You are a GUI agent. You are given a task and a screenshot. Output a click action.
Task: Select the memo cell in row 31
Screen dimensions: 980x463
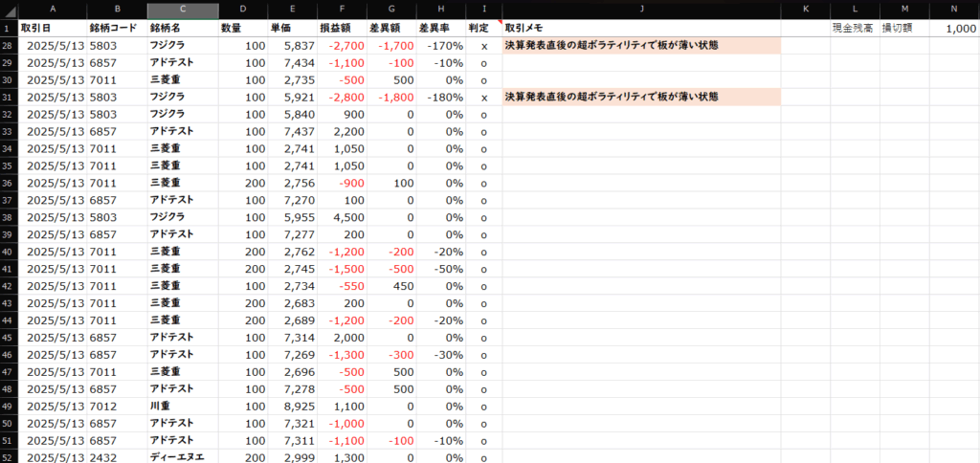[x=642, y=98]
